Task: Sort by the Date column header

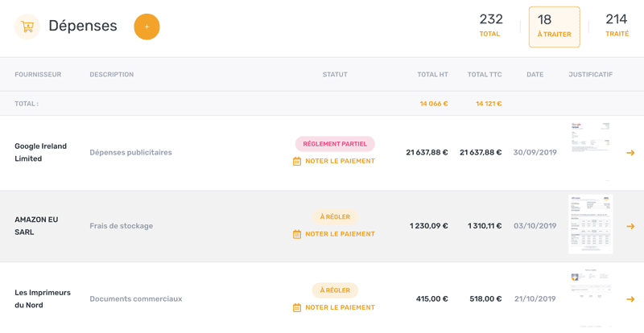Action: pos(535,74)
